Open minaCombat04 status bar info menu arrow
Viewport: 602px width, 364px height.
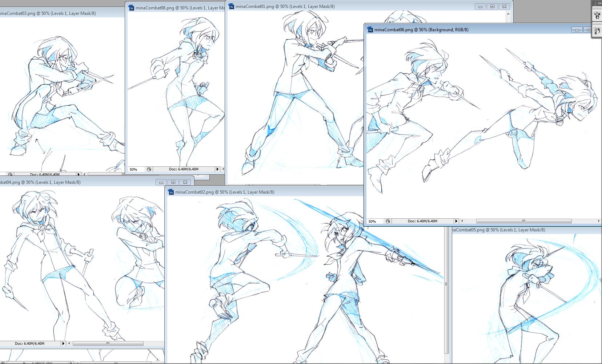click(x=63, y=344)
